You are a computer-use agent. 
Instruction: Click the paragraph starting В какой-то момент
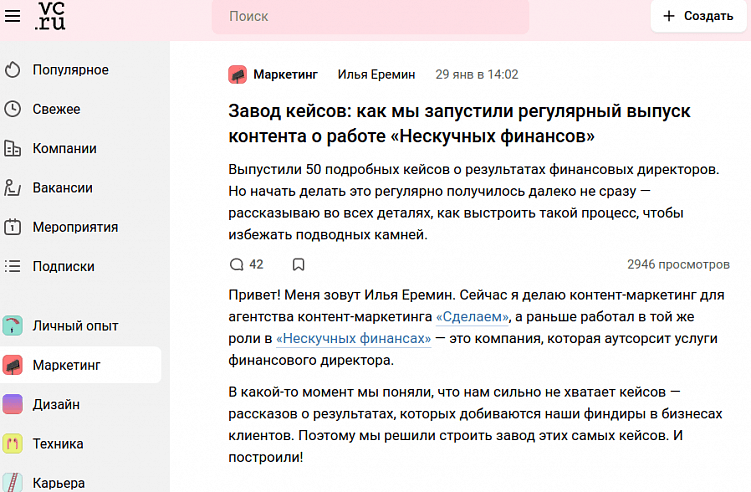tap(475, 424)
